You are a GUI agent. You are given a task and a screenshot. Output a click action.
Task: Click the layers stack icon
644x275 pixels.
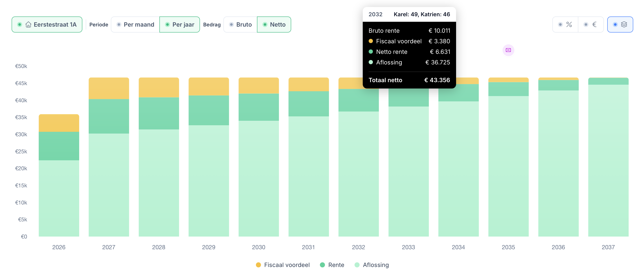coord(624,25)
